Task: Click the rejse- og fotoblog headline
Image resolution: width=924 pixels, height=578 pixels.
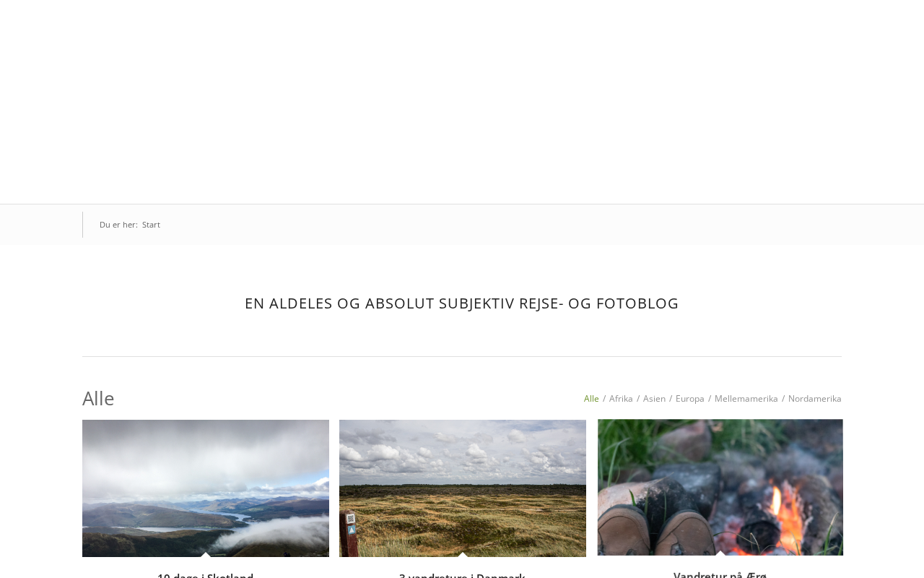Action: [x=462, y=303]
